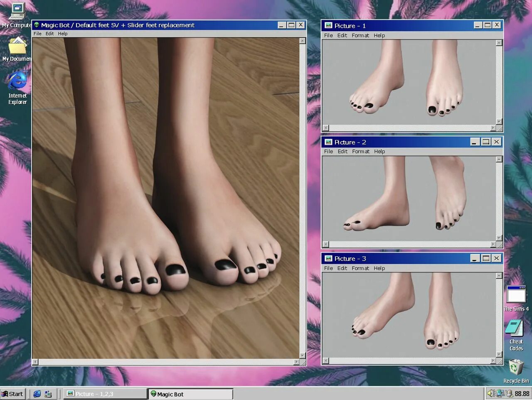This screenshot has width=532, height=400.
Task: Open File menu in Picture - 2
Action: [x=328, y=151]
